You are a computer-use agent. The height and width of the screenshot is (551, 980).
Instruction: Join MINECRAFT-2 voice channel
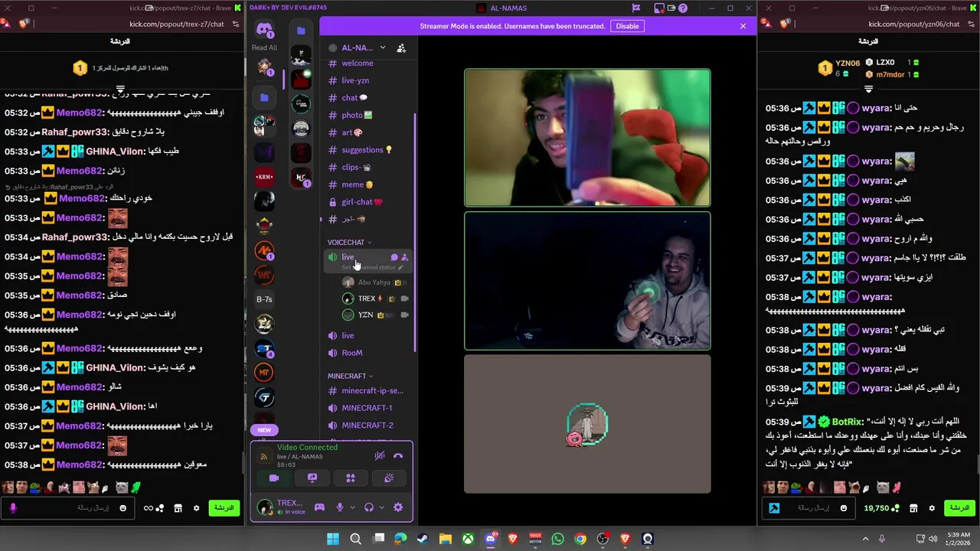[367, 425]
